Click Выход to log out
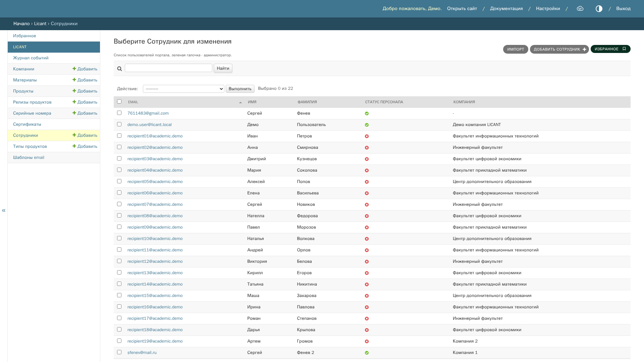This screenshot has height=362, width=644. [623, 9]
